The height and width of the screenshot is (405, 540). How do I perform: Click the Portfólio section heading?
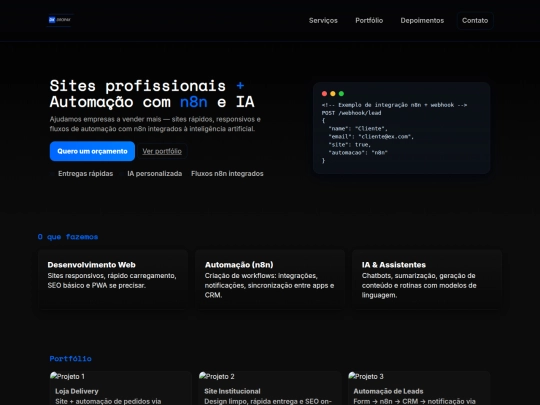[x=71, y=359]
